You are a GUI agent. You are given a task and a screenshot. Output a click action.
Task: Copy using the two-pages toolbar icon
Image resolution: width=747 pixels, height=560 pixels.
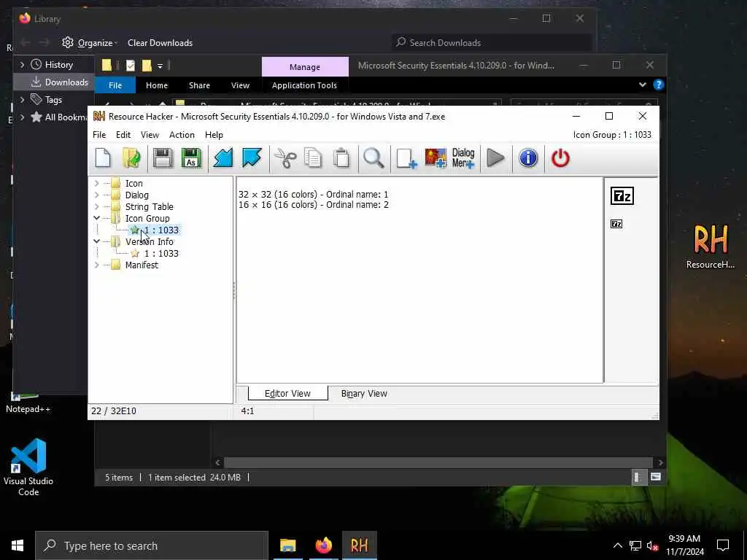pyautogui.click(x=313, y=158)
